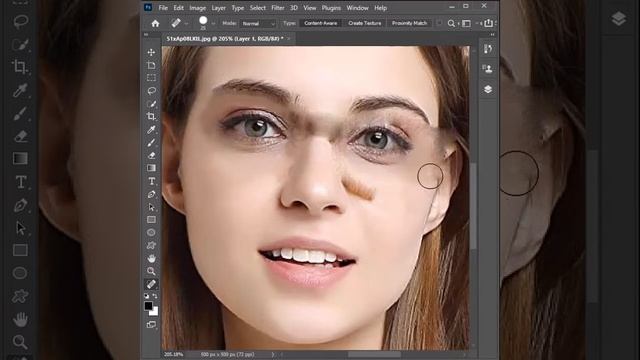Open the Select menu
Image resolution: width=640 pixels, height=360 pixels.
[258, 8]
